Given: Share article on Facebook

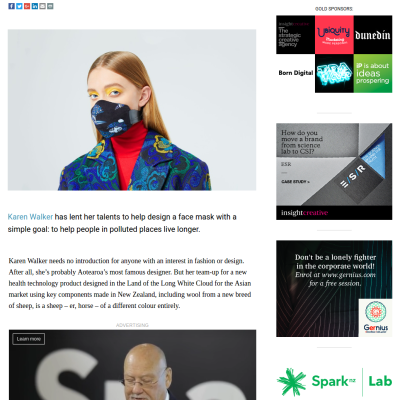Looking at the screenshot, I should (x=12, y=6).
